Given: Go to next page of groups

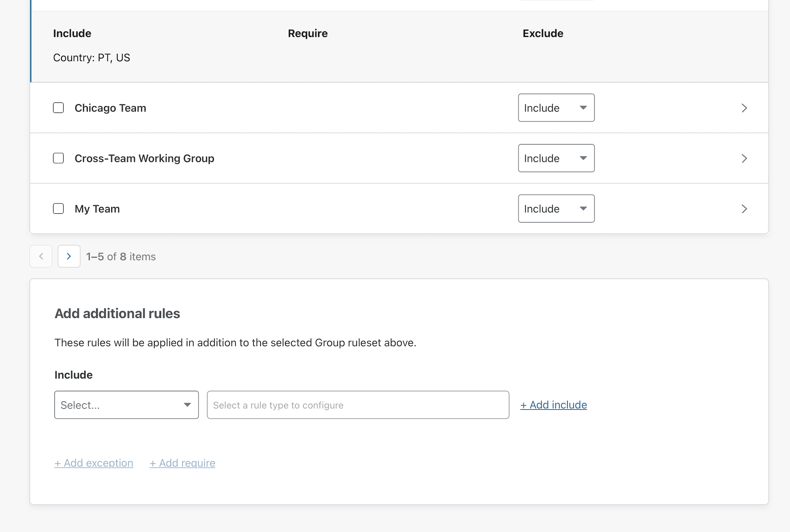Looking at the screenshot, I should point(69,256).
